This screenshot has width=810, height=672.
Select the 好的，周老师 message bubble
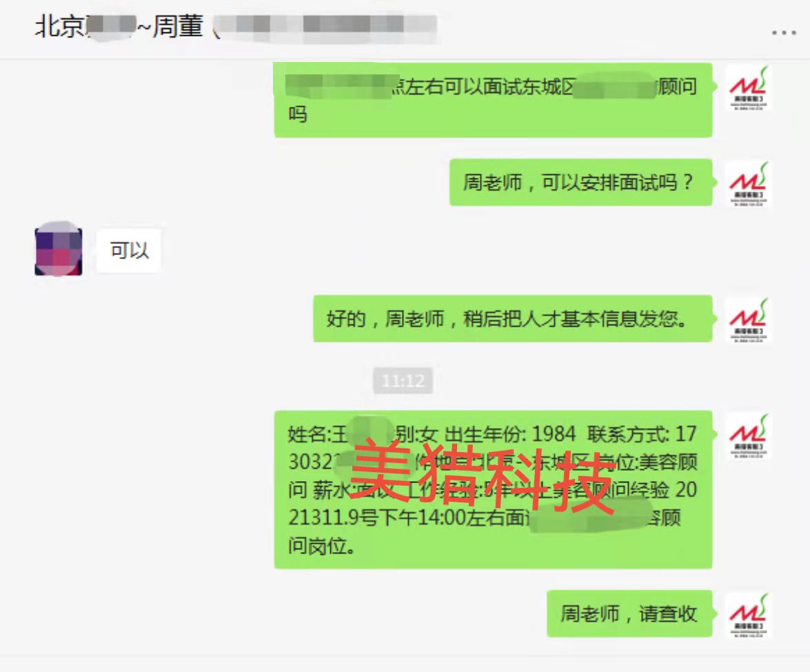point(512,318)
